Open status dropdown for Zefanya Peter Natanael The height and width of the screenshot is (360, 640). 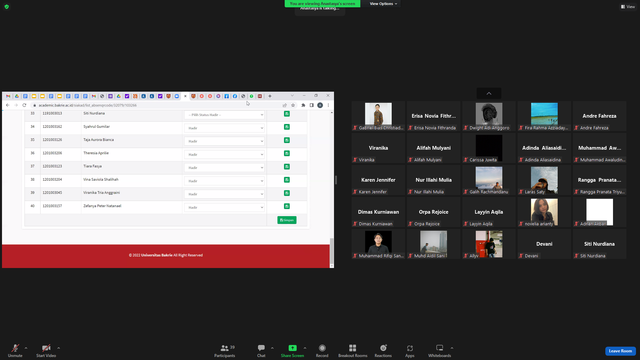tap(224, 207)
